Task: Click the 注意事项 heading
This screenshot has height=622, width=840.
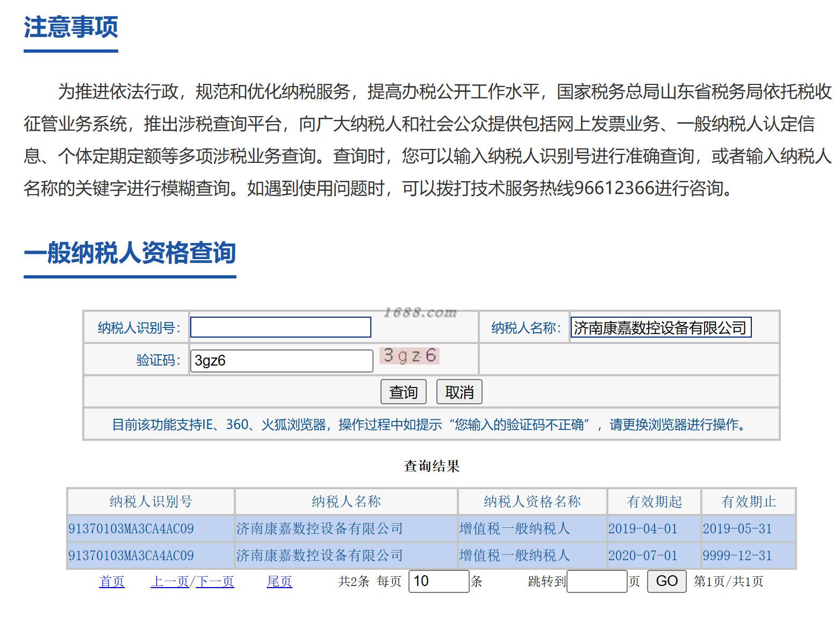Action: click(71, 27)
